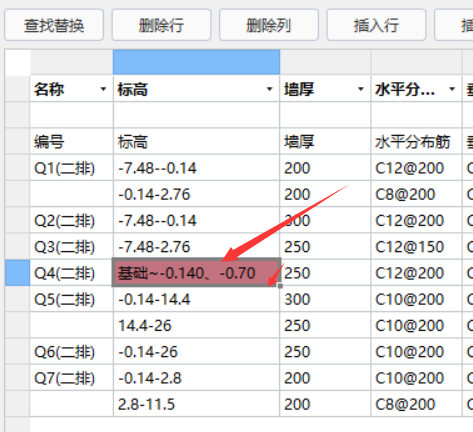Image resolution: width=473 pixels, height=432 pixels.
Task: Select the cell Q2(二排)
Action: coord(72,220)
